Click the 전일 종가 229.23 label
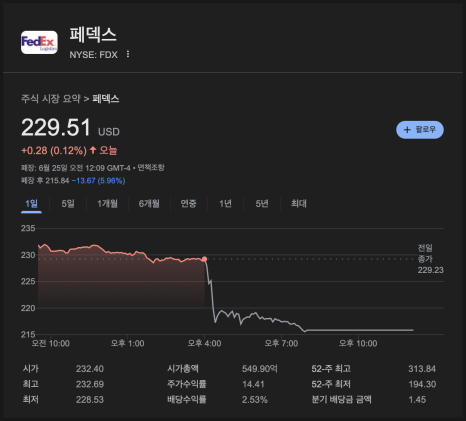The width and height of the screenshot is (466, 421). [x=430, y=259]
